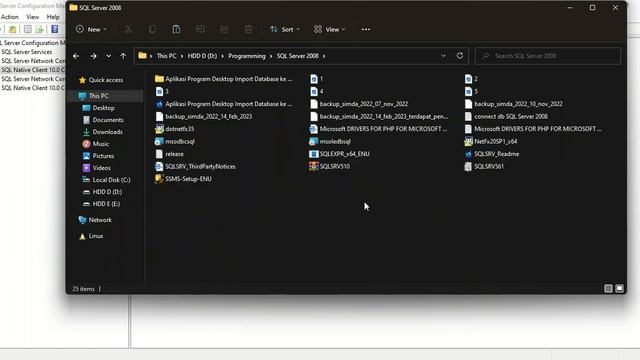The image size is (640, 360).
Task: Open Downloads in the navigation pane
Action: [107, 132]
